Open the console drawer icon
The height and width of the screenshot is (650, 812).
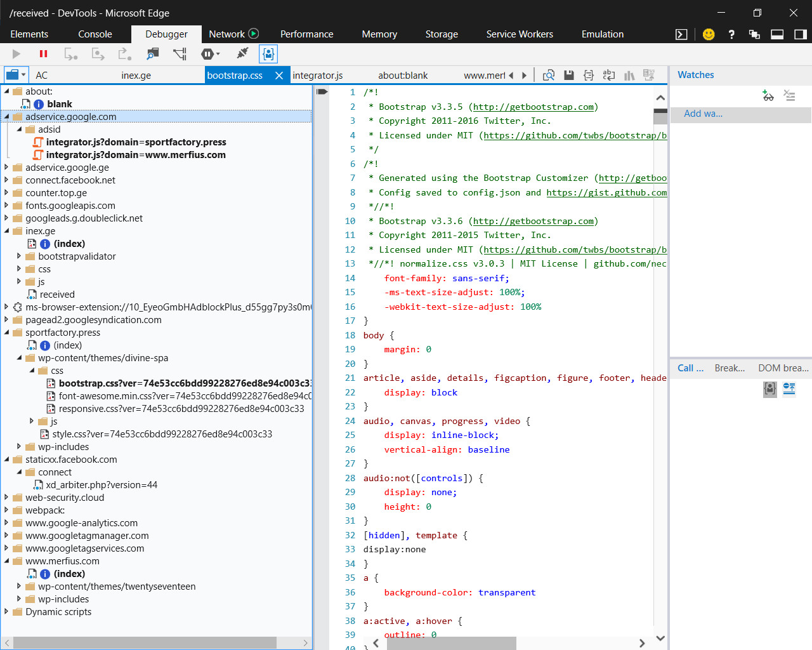[x=681, y=34]
